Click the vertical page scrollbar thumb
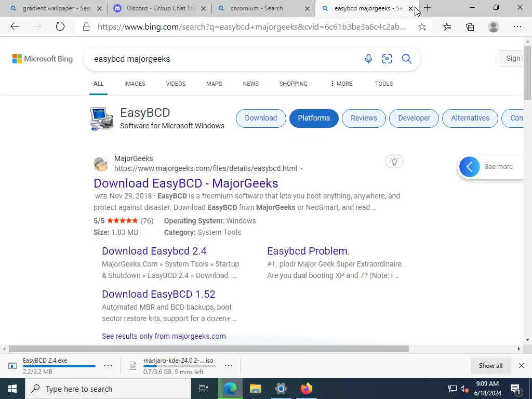Image resolution: width=532 pixels, height=399 pixels. click(x=527, y=72)
